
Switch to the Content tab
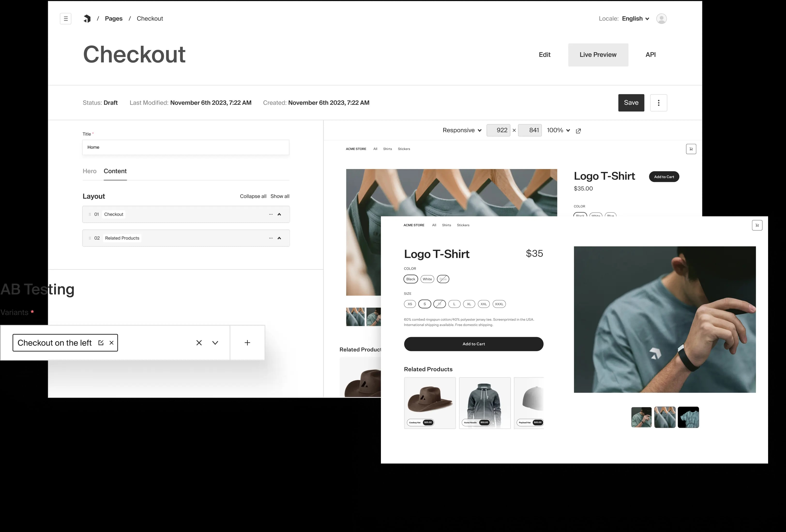(x=115, y=171)
